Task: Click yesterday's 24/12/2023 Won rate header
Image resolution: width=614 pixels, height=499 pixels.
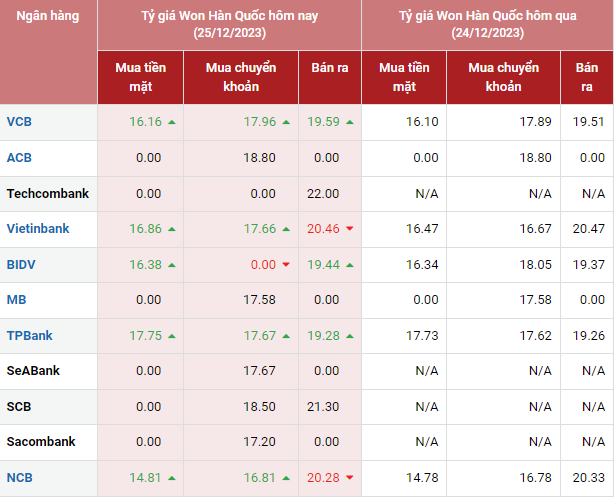Action: pos(488,25)
